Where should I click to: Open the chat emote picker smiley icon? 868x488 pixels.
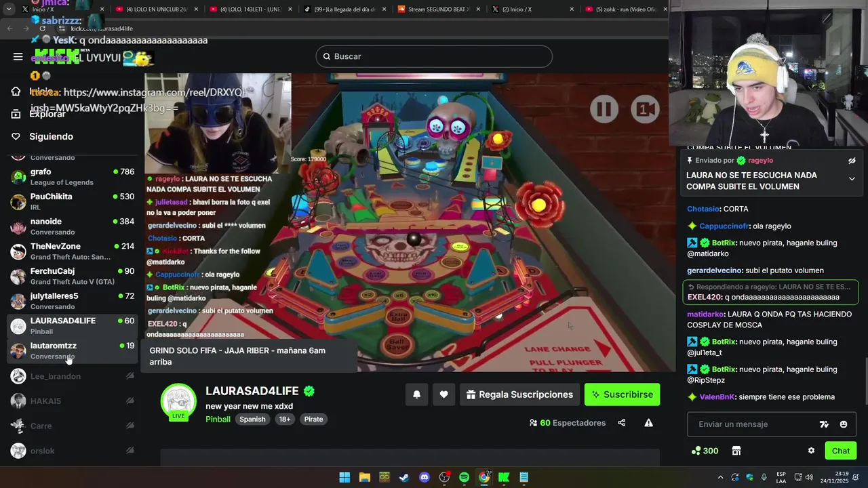click(844, 424)
